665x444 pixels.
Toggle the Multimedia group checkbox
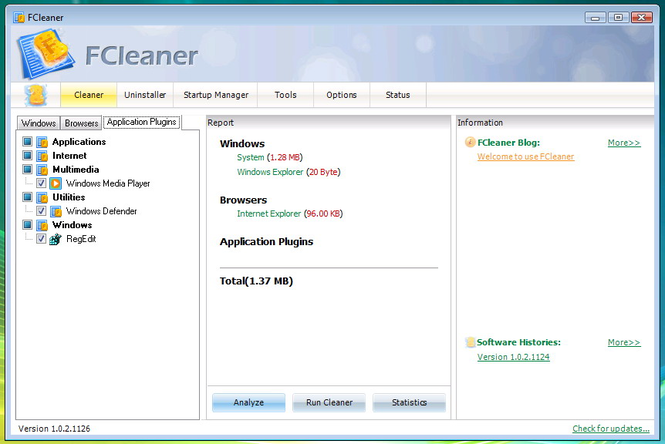pyautogui.click(x=26, y=170)
